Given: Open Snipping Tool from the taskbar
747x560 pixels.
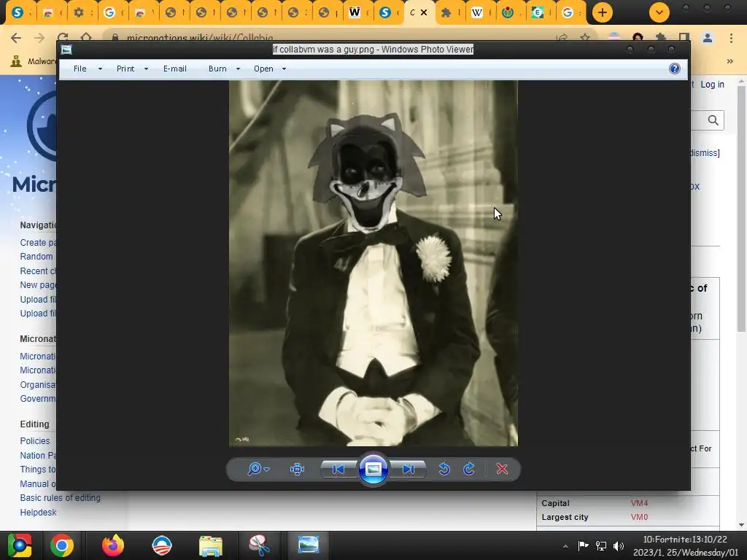Looking at the screenshot, I should [x=259, y=545].
